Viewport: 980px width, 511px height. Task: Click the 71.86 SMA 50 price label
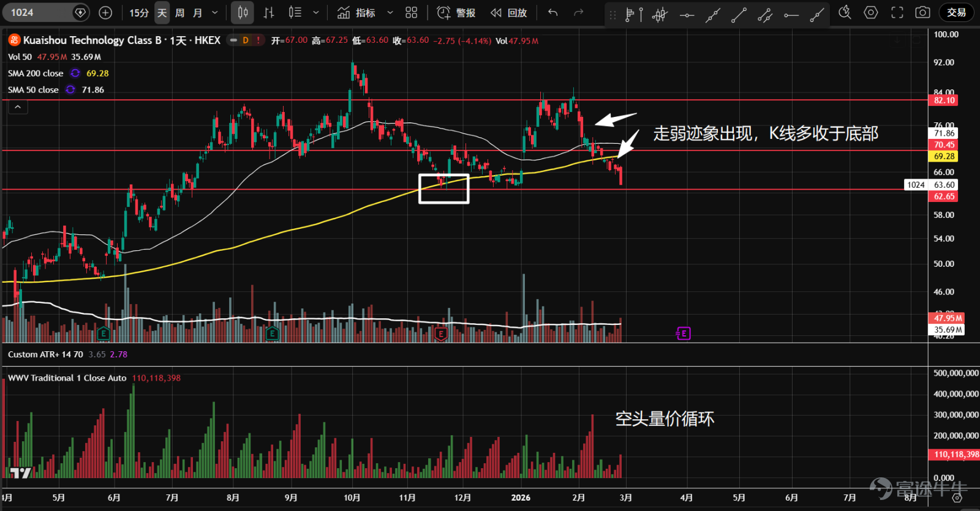tap(944, 133)
